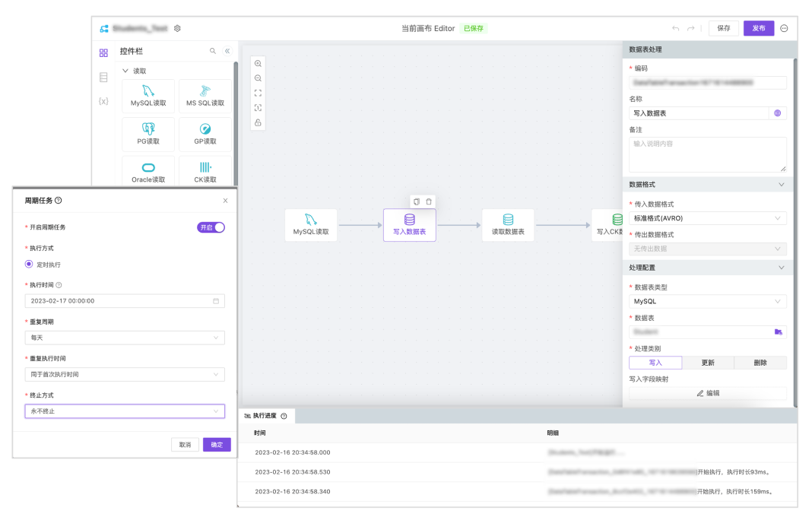Click the 确定 button in the 周期任务 dialog
Viewport: 812px width, 520px height.
pos(217,445)
